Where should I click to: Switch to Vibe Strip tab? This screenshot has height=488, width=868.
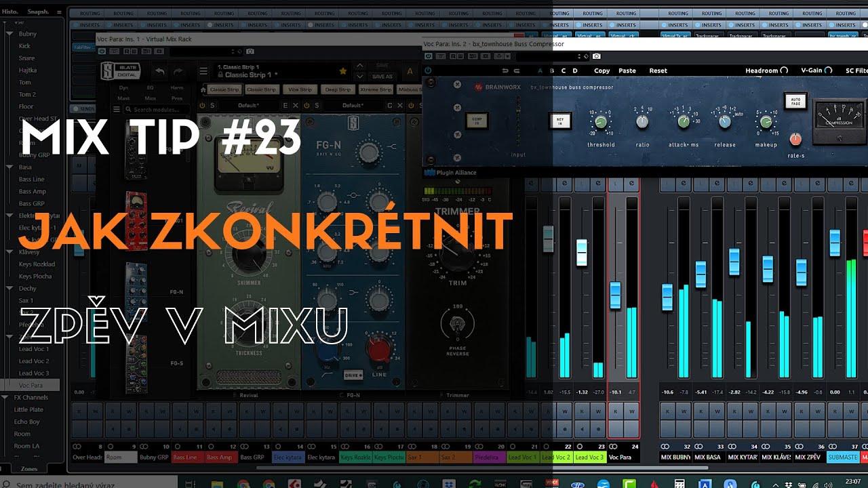pyautogui.click(x=299, y=89)
